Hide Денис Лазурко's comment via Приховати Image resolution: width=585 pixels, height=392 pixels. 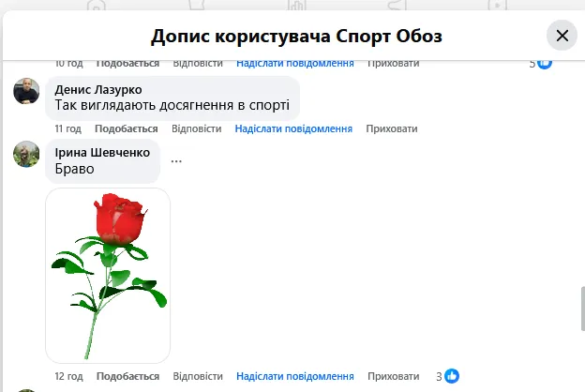click(x=392, y=128)
